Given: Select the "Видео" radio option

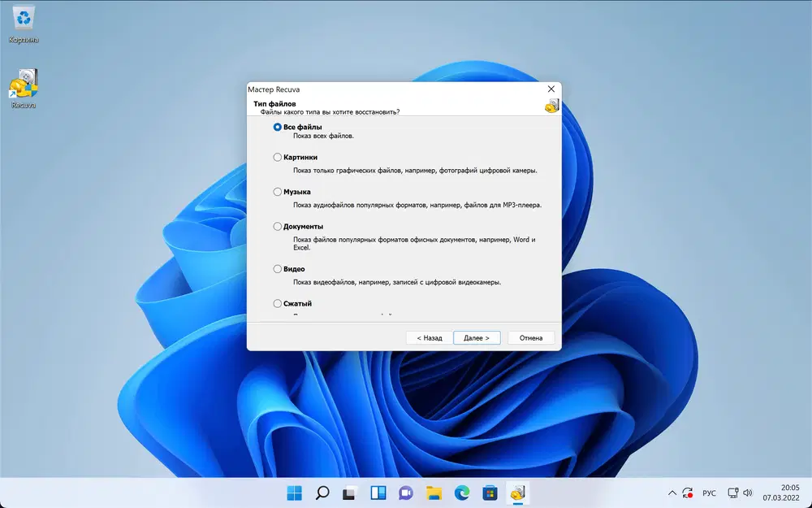Looking at the screenshot, I should click(x=278, y=269).
